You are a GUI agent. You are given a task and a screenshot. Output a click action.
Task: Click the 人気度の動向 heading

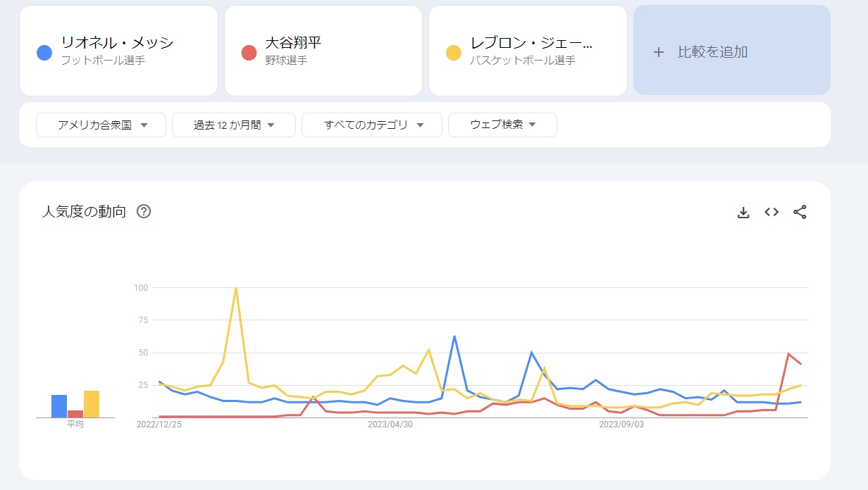[84, 211]
